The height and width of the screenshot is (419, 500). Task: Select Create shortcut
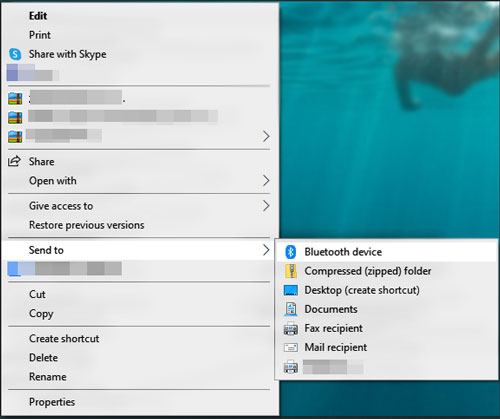pos(140,339)
